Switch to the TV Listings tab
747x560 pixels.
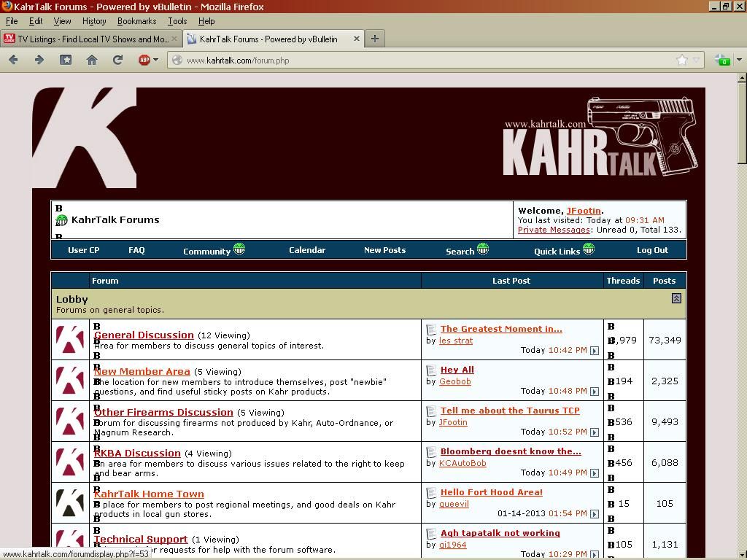pyautogui.click(x=88, y=39)
